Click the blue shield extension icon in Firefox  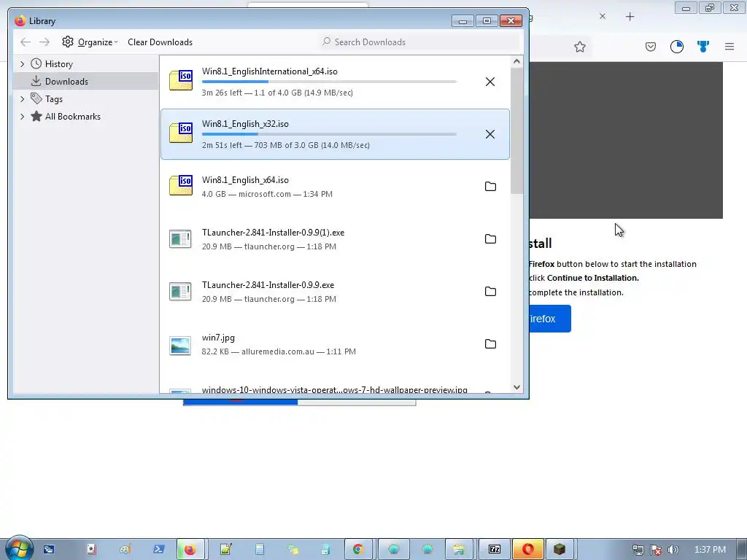click(703, 46)
